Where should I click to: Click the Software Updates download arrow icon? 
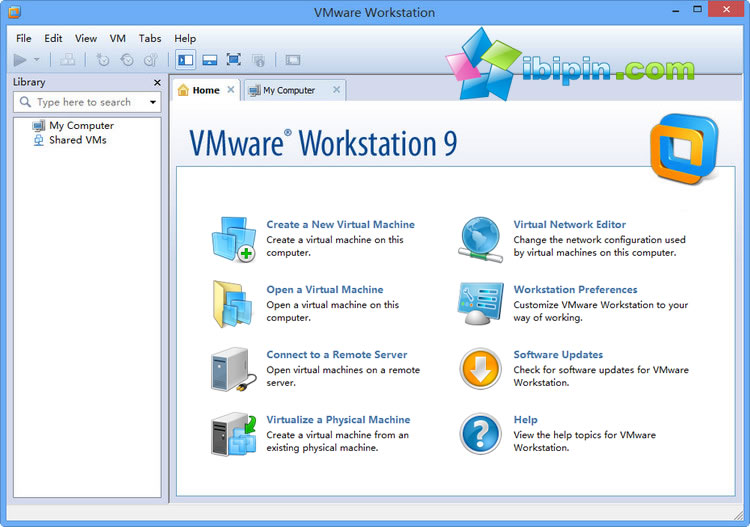coord(480,369)
